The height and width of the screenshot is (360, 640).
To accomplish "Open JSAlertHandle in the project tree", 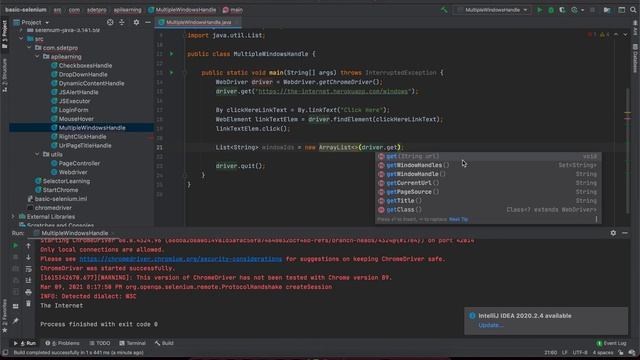I will 78,92.
